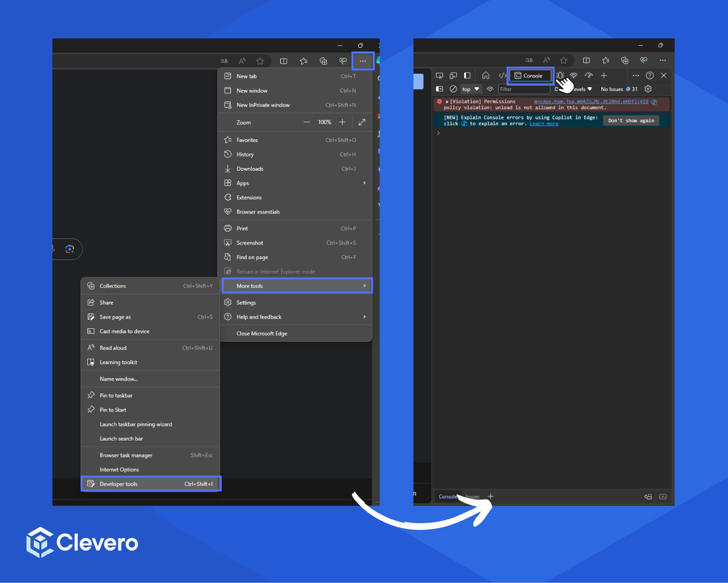Image resolution: width=728 pixels, height=583 pixels.
Task: Open Sources bug icon in DevTools
Action: pos(560,75)
